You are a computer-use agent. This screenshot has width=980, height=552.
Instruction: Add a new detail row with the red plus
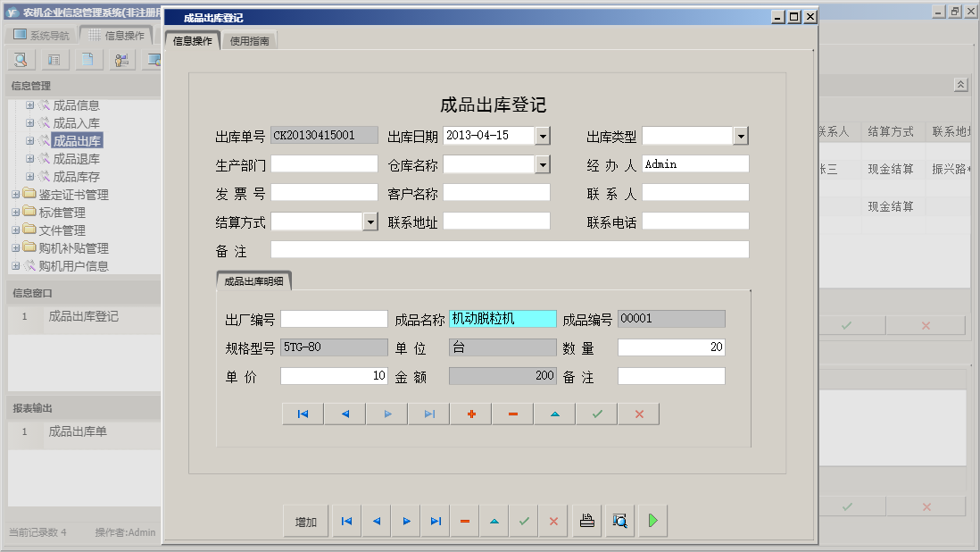point(470,414)
